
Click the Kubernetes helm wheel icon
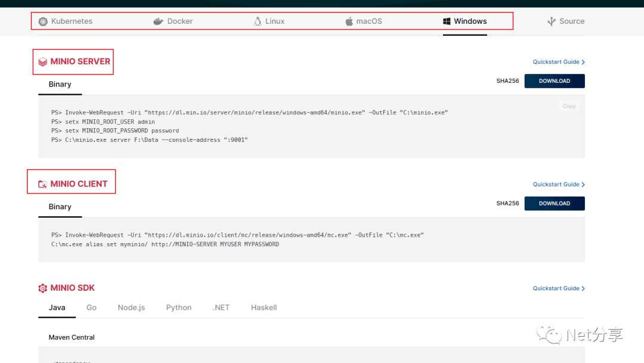(43, 21)
